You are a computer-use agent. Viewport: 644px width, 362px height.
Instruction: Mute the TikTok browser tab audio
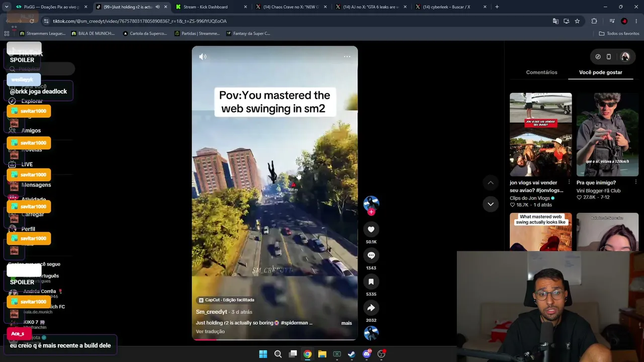(x=157, y=7)
